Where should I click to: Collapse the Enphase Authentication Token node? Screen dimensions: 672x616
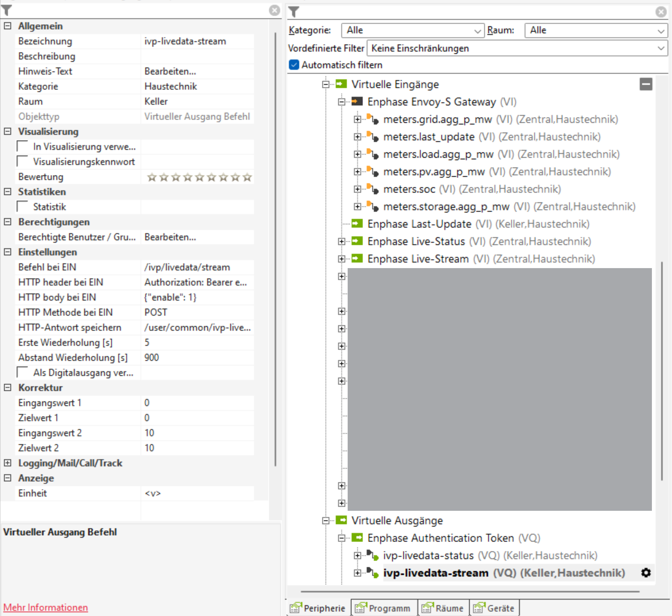[x=342, y=538]
